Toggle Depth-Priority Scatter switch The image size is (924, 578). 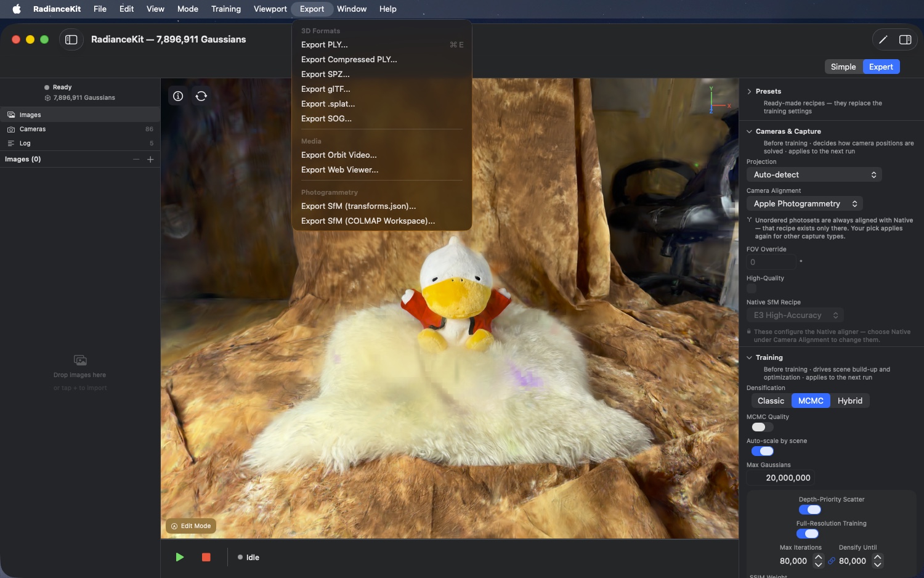809,510
